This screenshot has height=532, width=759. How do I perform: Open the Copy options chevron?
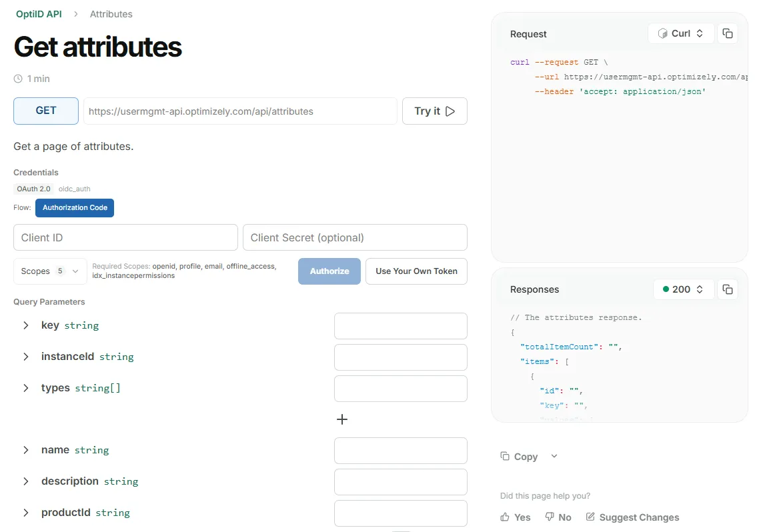coord(554,456)
